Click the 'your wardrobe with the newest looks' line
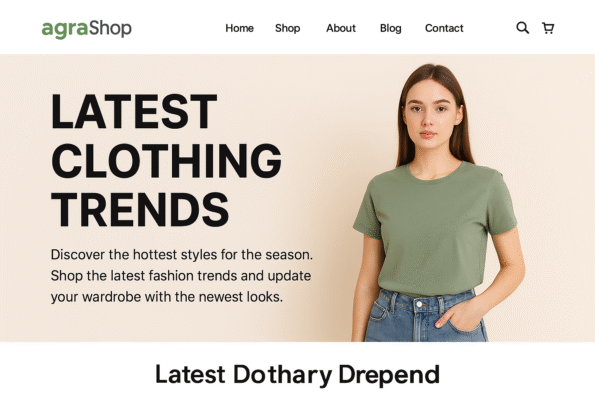This screenshot has height=397, width=595. (167, 296)
